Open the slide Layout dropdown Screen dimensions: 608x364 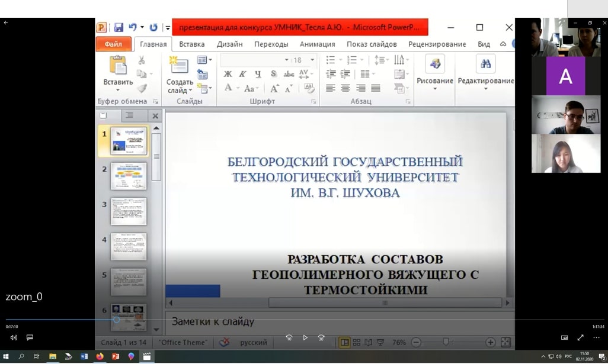(x=204, y=60)
